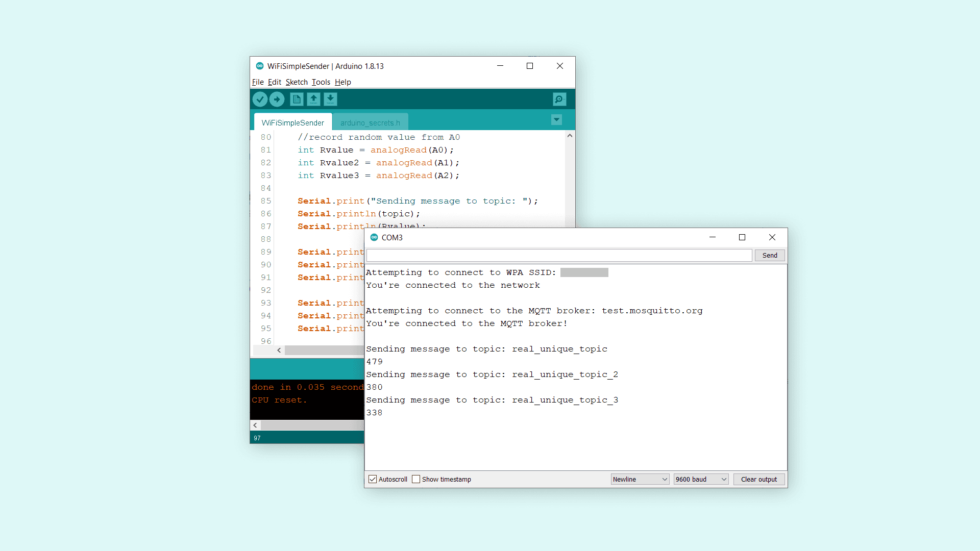Click Arduino logo in WiFiSimpleSender title bar
Image resolution: width=980 pixels, height=551 pixels.
tap(260, 66)
